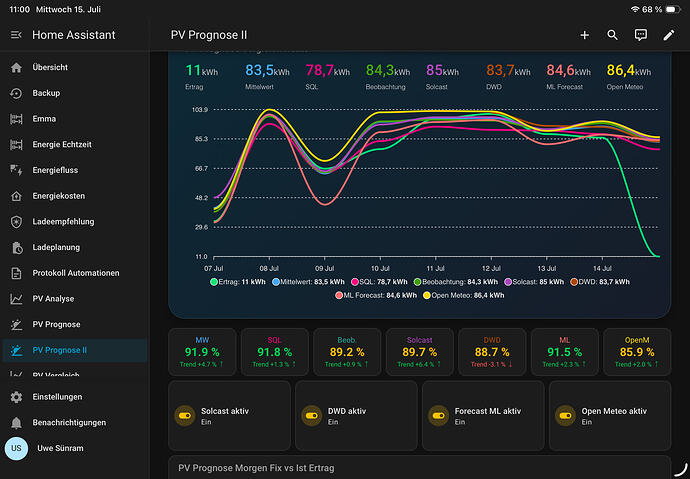Image resolution: width=690 pixels, height=479 pixels.
Task: Click the Einstellungen gear icon
Action: click(16, 397)
